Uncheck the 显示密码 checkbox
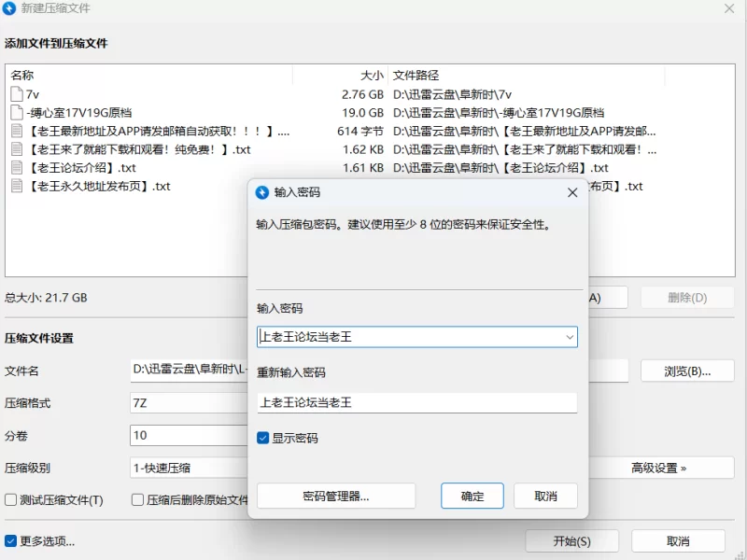 [263, 438]
